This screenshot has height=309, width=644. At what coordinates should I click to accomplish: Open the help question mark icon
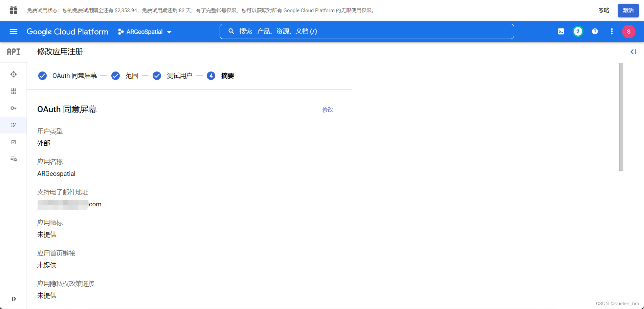click(x=595, y=32)
